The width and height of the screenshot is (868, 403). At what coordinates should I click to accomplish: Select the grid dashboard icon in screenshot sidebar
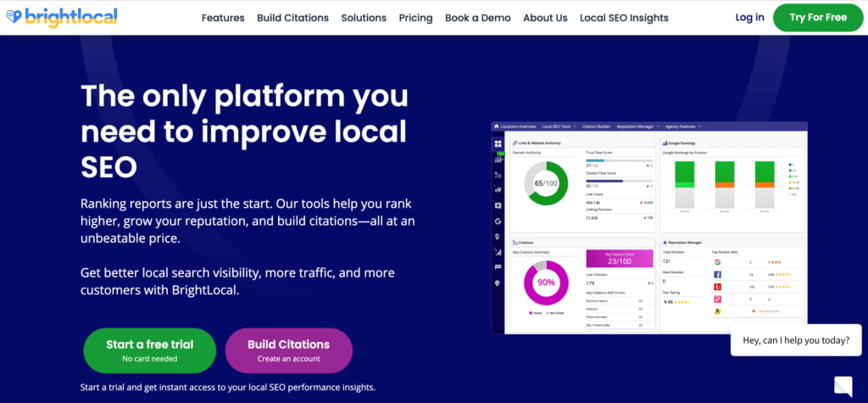click(x=498, y=143)
